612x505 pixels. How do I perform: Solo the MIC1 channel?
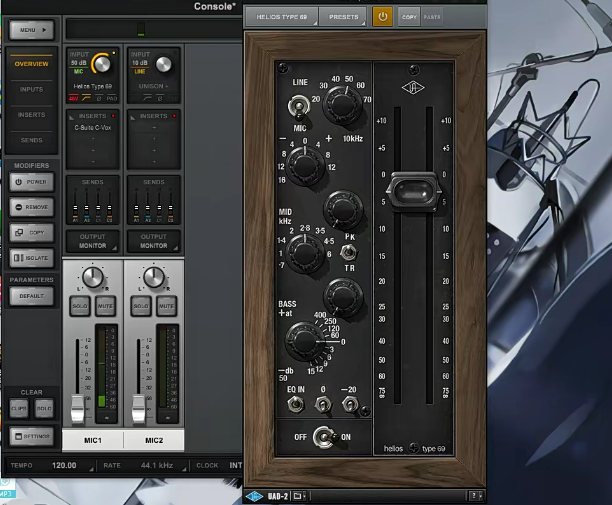tap(80, 306)
